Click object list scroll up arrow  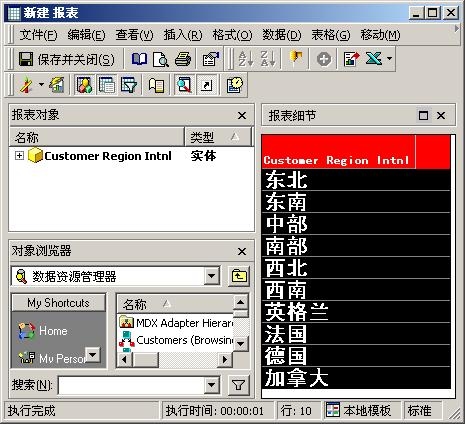(240, 302)
